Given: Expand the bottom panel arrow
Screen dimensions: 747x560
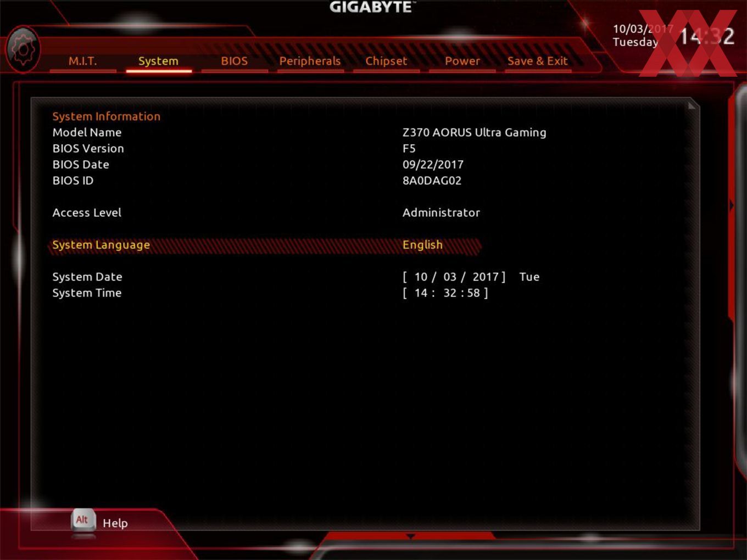Looking at the screenshot, I should (411, 536).
